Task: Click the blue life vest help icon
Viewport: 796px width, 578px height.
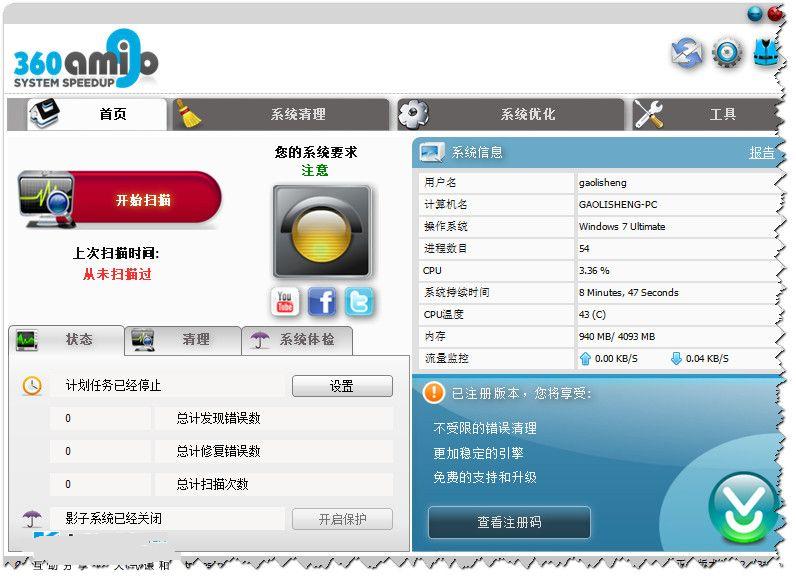Action: [x=766, y=52]
